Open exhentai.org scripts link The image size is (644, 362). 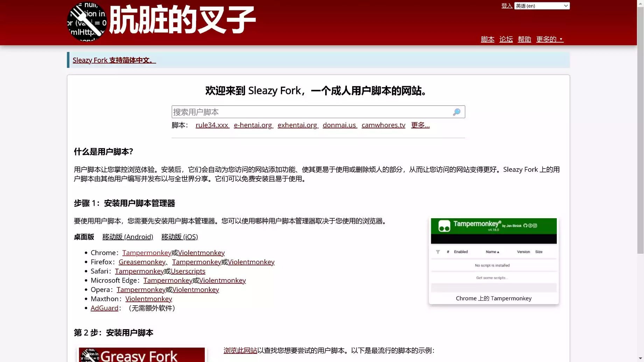coord(298,125)
